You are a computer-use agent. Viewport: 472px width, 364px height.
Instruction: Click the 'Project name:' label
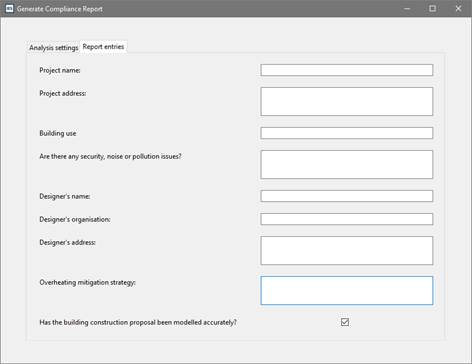[60, 70]
